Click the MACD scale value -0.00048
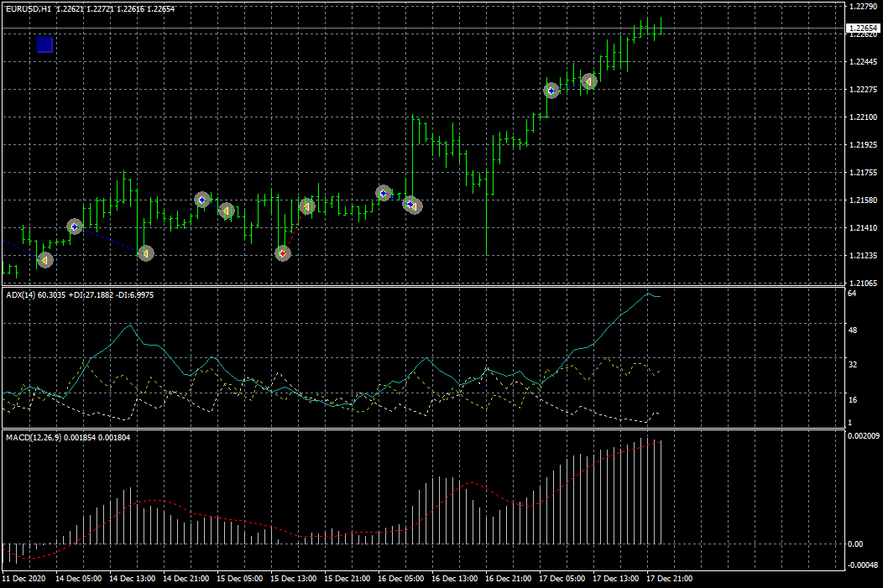The height and width of the screenshot is (588, 883). (863, 565)
